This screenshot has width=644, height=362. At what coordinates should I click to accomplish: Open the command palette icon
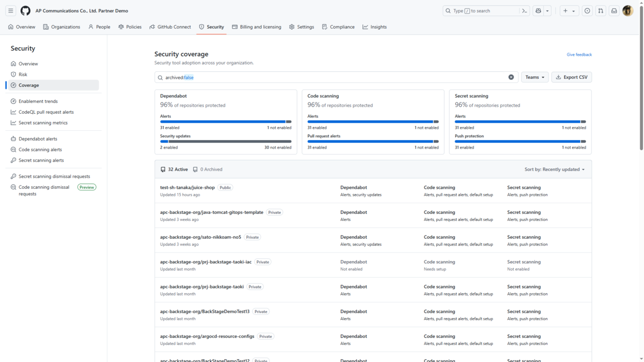click(524, 11)
